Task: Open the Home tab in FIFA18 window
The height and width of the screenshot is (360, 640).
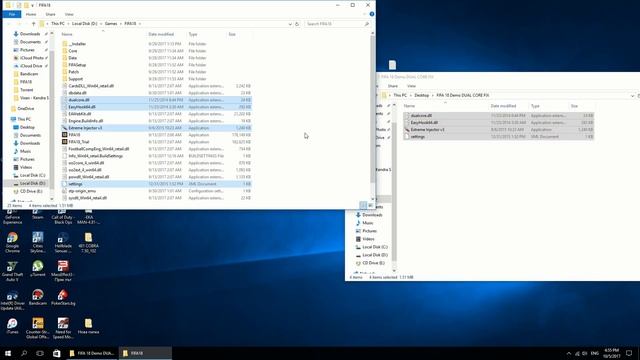Action: 31,14
